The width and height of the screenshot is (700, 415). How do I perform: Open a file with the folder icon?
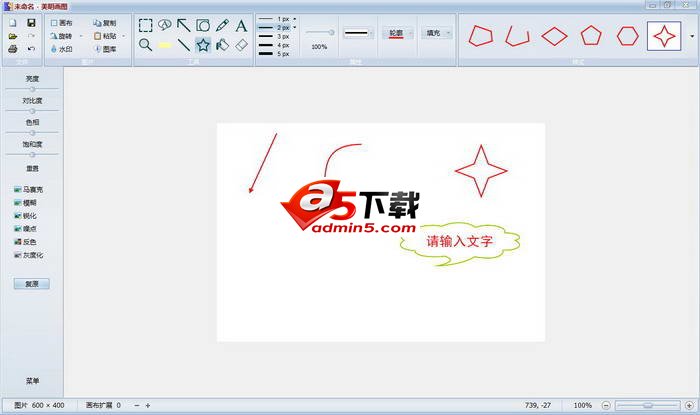(x=13, y=36)
